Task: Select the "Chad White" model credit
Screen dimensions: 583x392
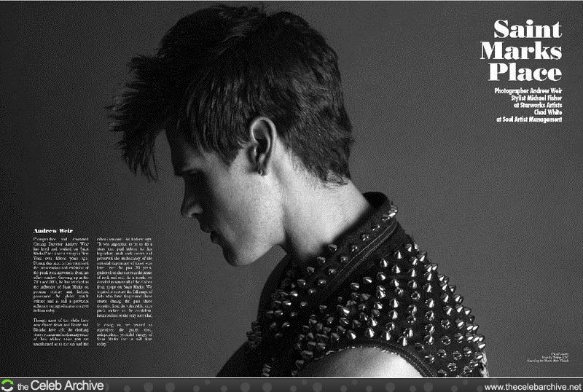Action: click(547, 112)
